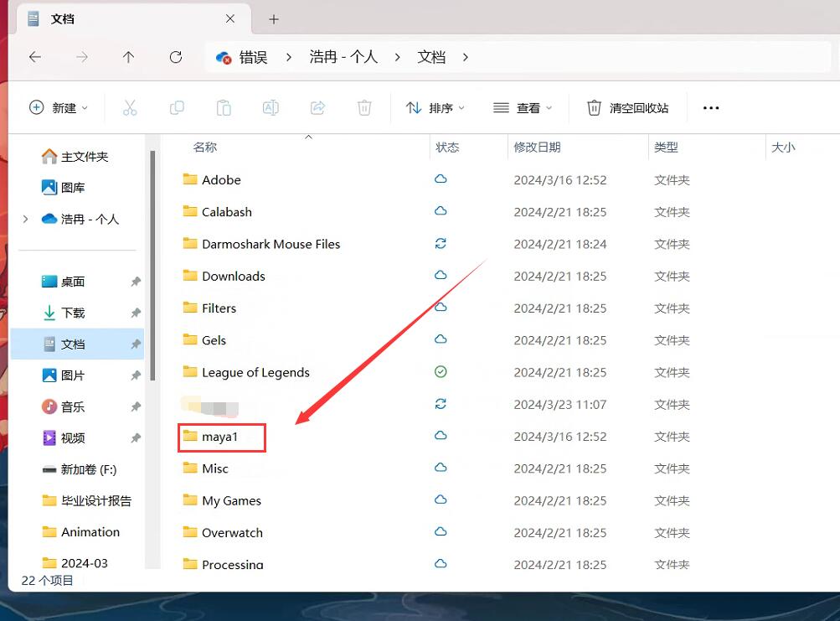Toggle the pin next to 下载
The image size is (840, 621).
click(136, 313)
